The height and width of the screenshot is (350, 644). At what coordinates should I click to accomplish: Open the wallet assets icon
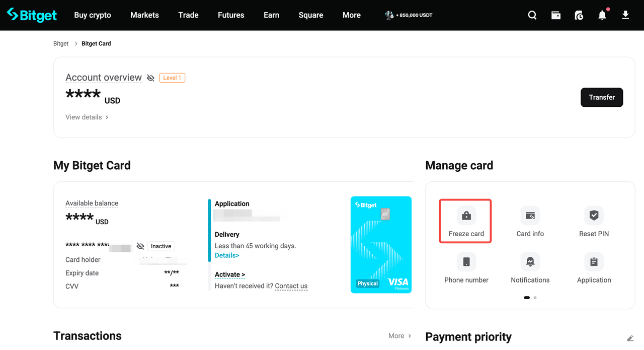pos(555,15)
